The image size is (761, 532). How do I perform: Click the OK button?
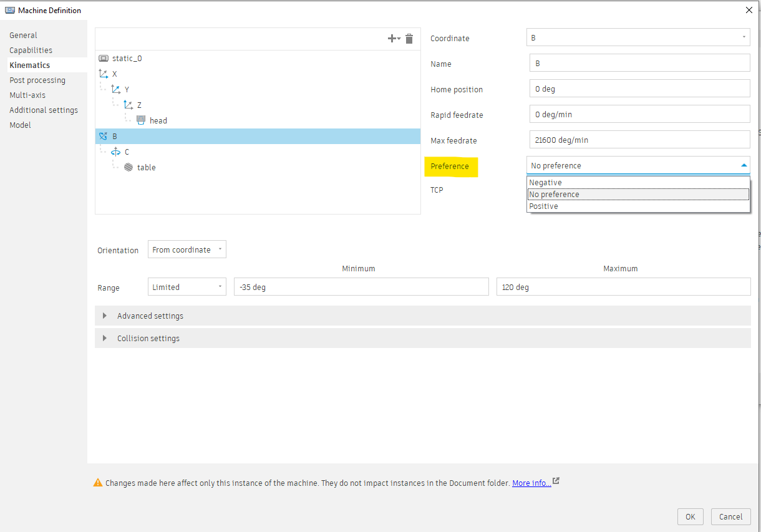tap(690, 516)
